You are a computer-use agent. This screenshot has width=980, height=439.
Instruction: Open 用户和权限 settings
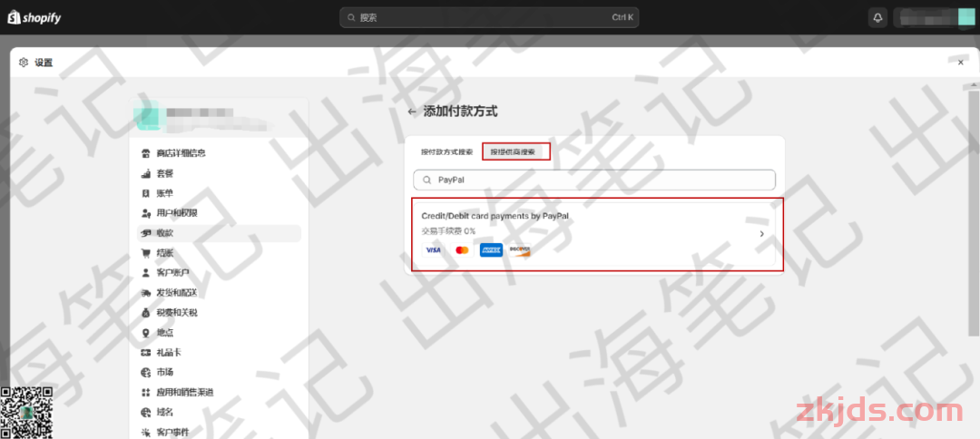pyautogui.click(x=219, y=213)
